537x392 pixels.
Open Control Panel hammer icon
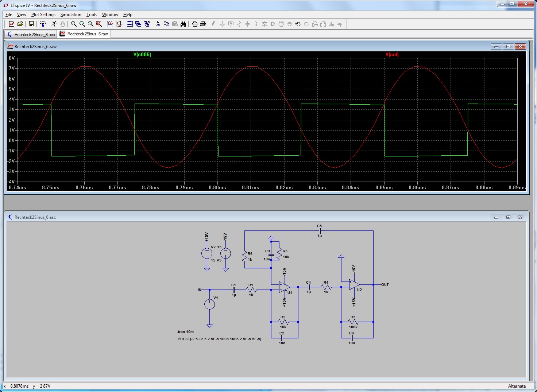43,24
